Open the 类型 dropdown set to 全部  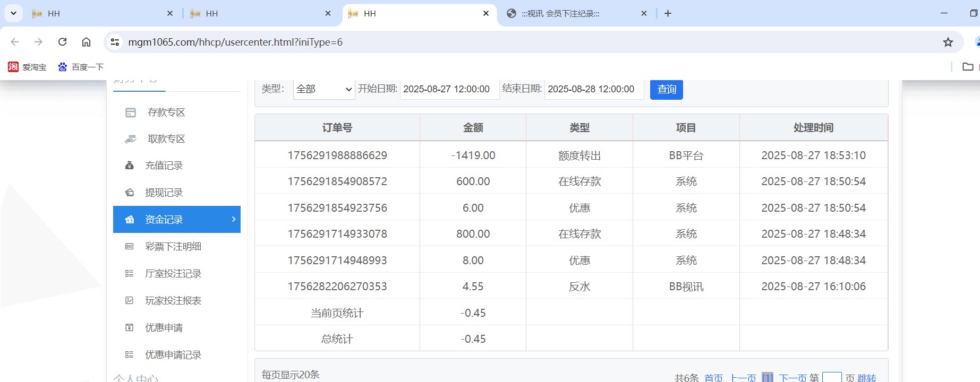(324, 89)
